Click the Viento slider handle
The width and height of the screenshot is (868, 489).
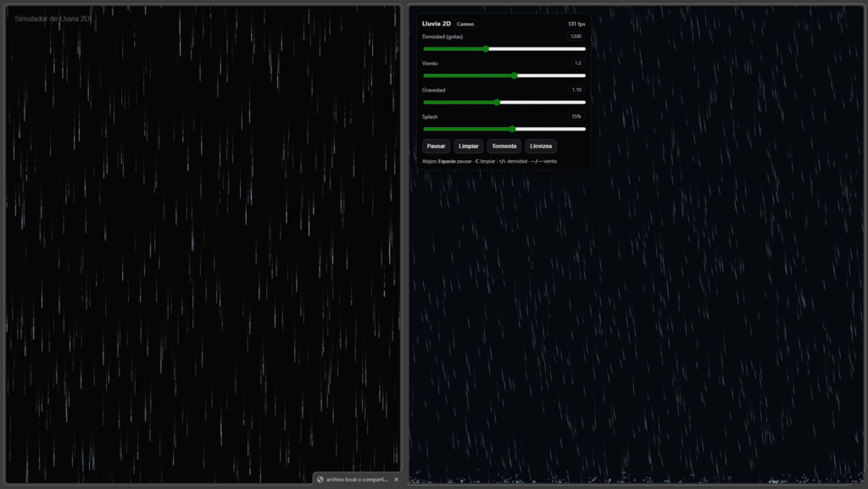coord(515,75)
